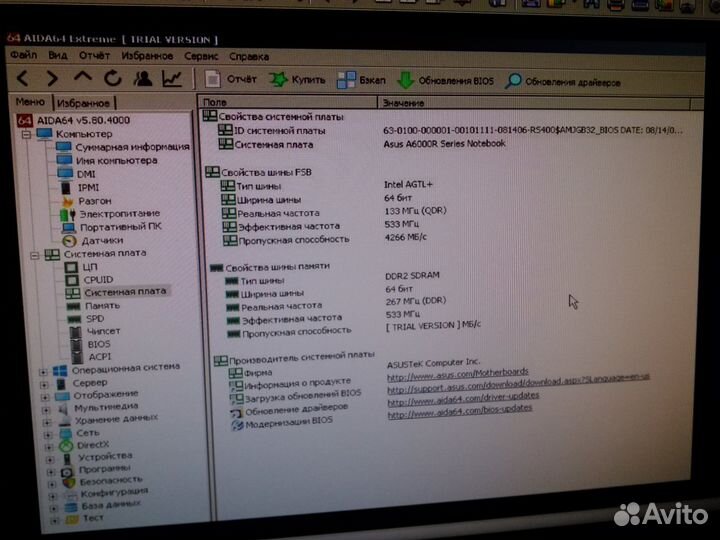The width and height of the screenshot is (720, 540).
Task: Expand the Мультимедиа tree node
Action: tap(46, 409)
